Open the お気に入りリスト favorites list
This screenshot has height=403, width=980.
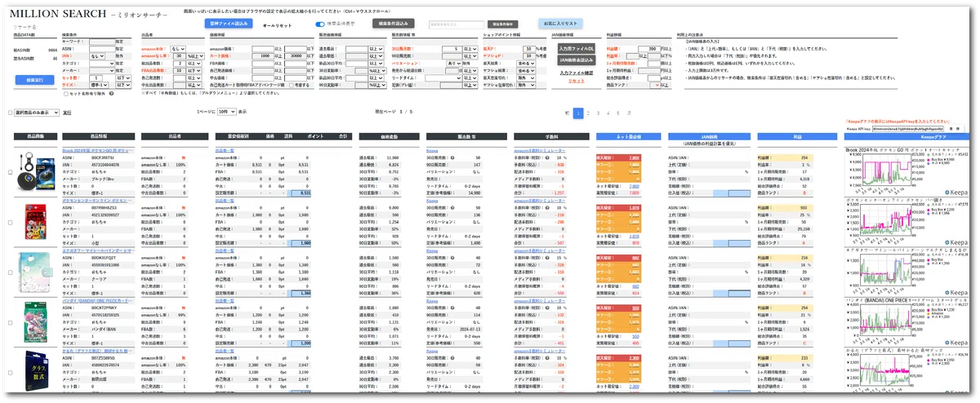560,24
